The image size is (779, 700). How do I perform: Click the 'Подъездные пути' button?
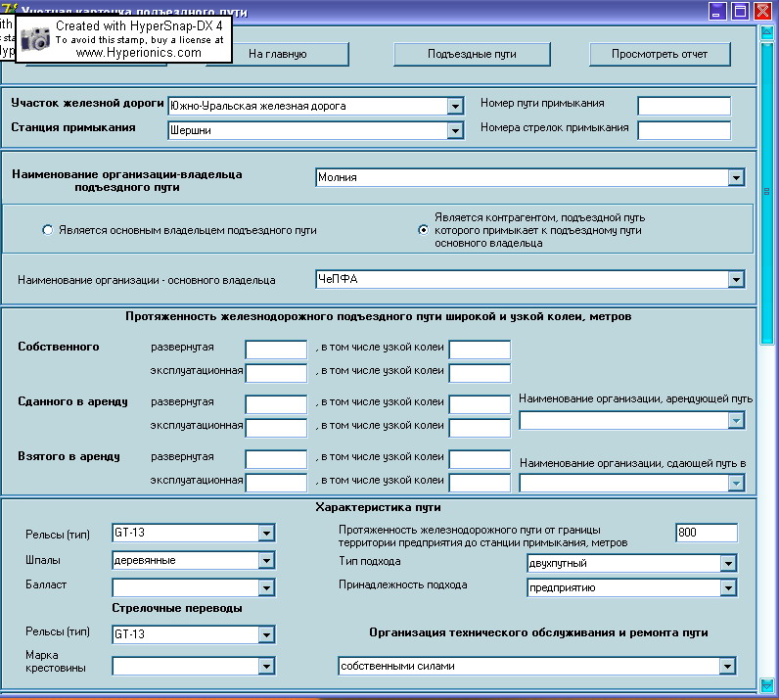[472, 54]
